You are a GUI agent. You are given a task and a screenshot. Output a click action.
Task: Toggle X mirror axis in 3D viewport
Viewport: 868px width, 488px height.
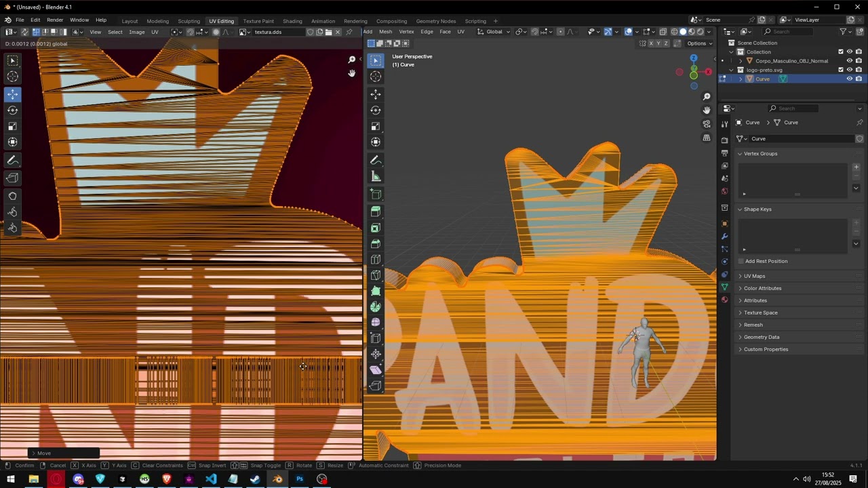(651, 43)
